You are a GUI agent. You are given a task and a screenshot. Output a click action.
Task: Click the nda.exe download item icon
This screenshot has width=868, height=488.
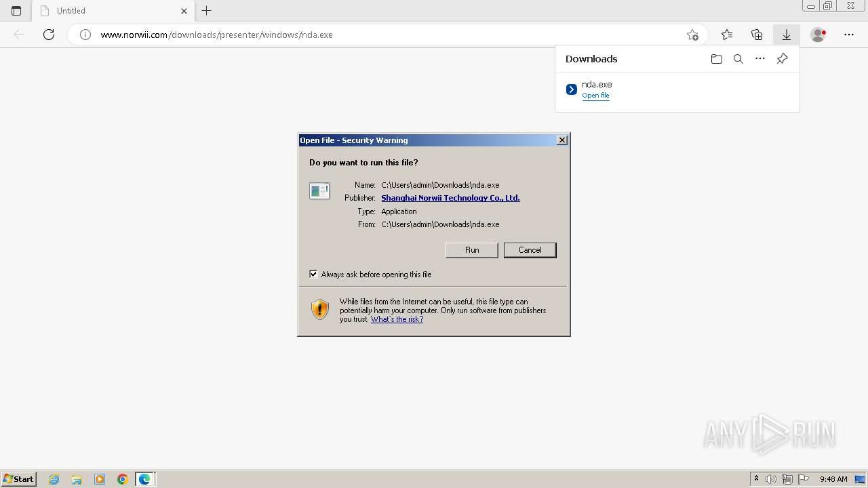pos(572,89)
